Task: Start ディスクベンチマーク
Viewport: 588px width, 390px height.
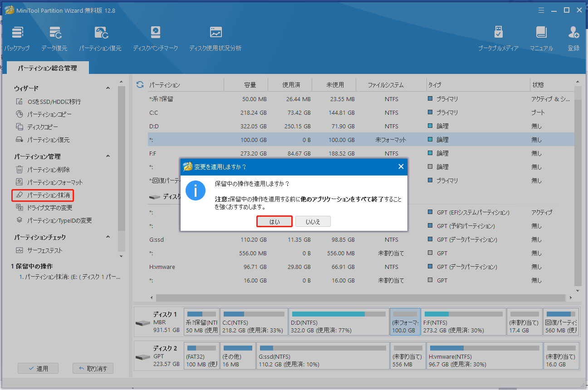Action: point(156,39)
